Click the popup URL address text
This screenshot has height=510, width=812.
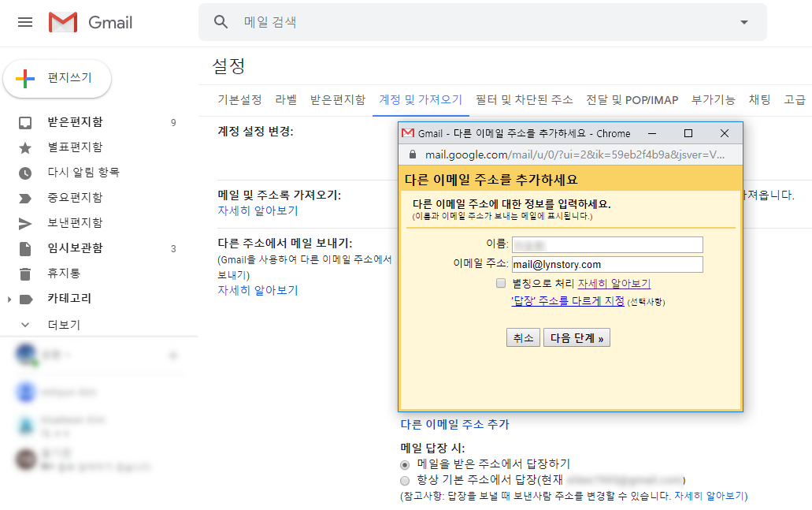click(x=575, y=154)
